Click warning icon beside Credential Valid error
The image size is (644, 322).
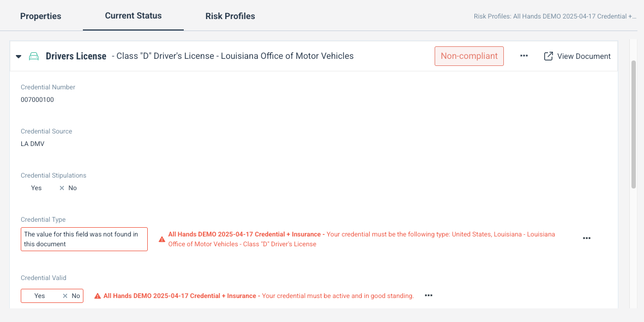[x=98, y=296]
